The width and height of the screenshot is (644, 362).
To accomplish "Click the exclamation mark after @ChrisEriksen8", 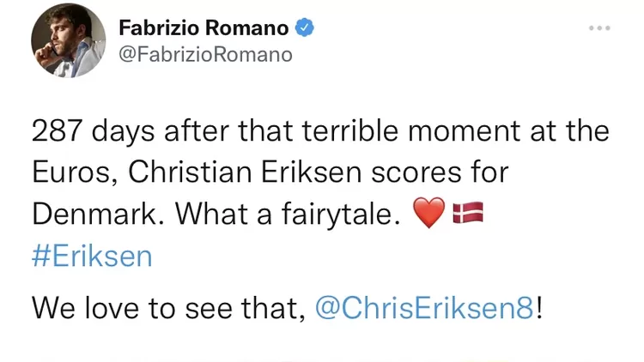I will [x=539, y=308].
